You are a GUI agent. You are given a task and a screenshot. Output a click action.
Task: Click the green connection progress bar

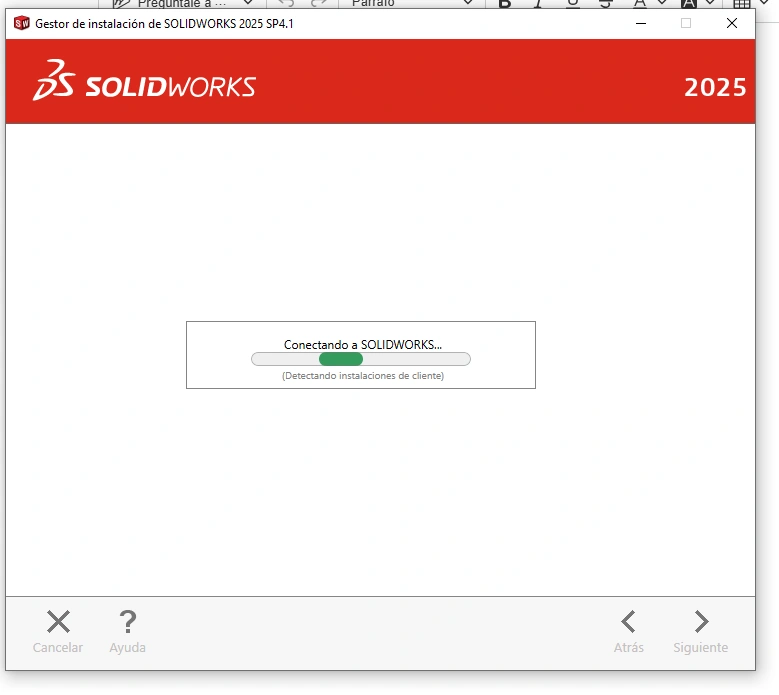361,359
